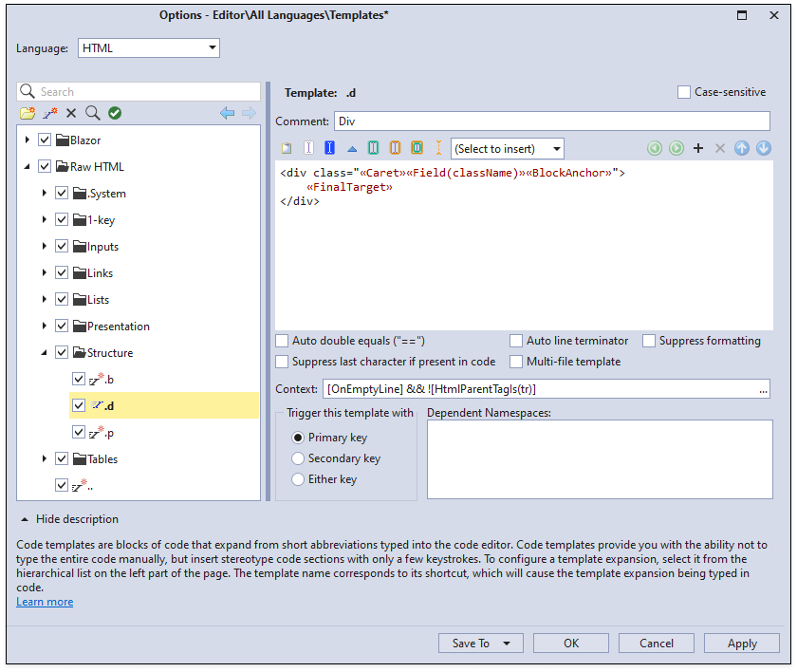Click the plus icon to add context
This screenshot has height=672, width=797.
coord(698,148)
